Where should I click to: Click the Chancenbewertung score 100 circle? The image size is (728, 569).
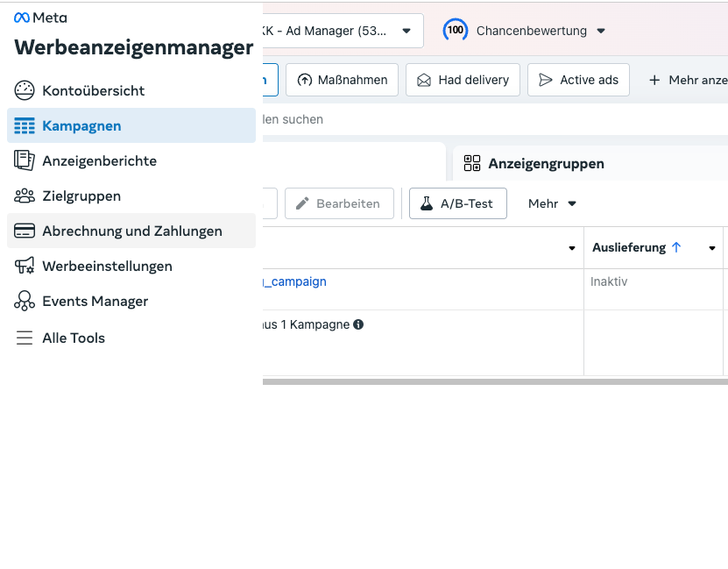pyautogui.click(x=455, y=30)
